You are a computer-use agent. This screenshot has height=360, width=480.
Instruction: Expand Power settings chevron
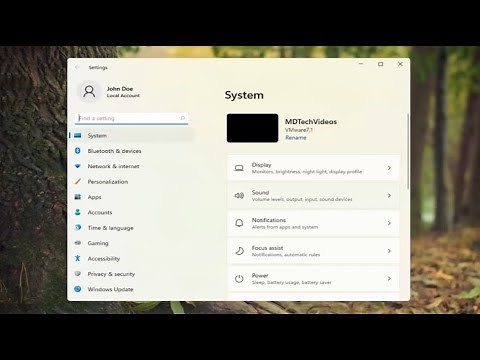[389, 278]
